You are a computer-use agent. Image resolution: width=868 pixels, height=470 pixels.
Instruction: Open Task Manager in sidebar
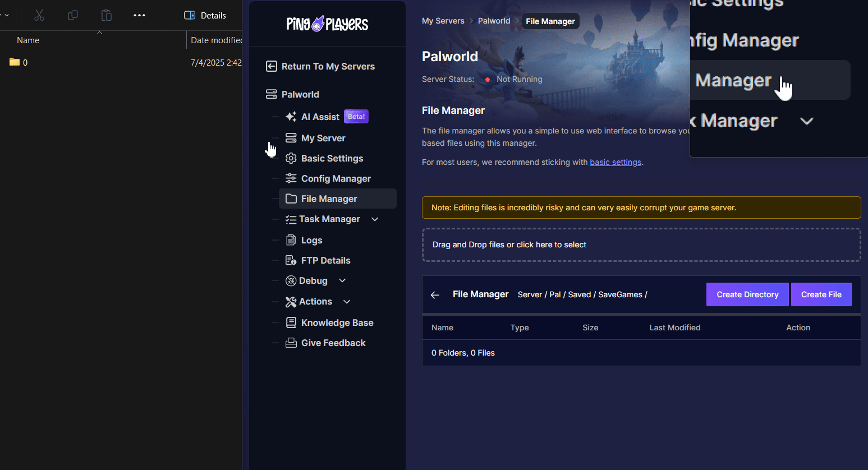click(329, 219)
